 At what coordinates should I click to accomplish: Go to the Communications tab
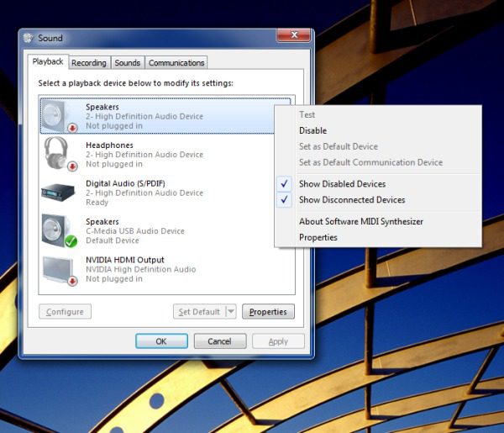[x=176, y=63]
